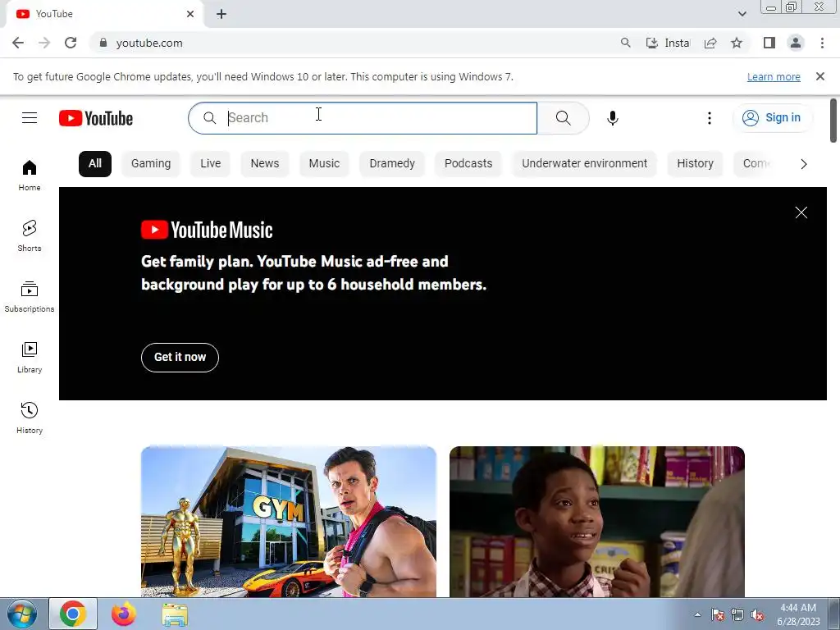
Task: Install YouTube app from address bar
Action: [668, 43]
